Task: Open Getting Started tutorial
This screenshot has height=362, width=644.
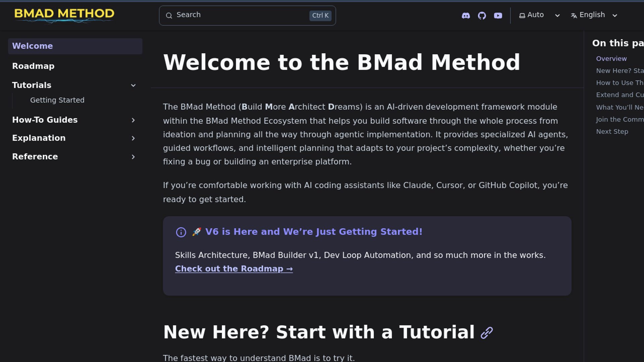Action: (x=57, y=100)
